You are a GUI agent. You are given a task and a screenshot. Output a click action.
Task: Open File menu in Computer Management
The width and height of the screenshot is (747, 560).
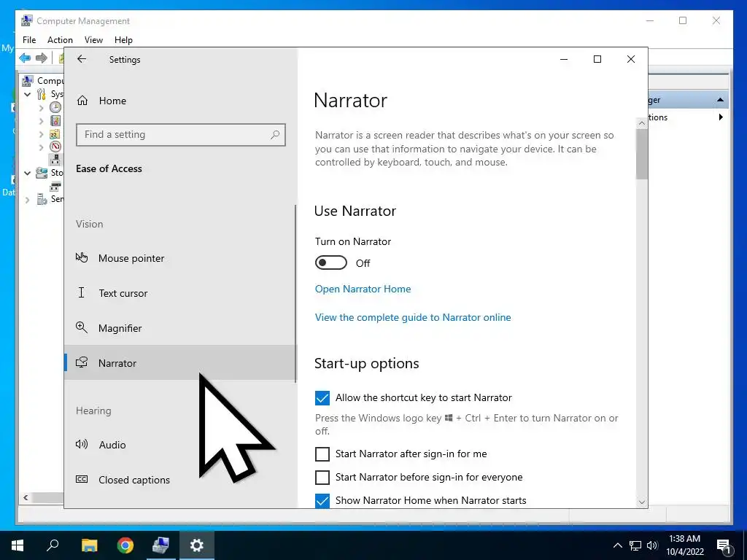[x=29, y=40]
